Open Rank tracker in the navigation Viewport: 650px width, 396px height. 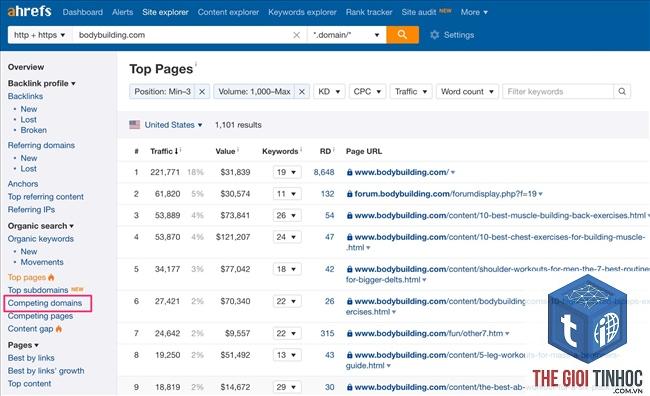[x=369, y=12]
